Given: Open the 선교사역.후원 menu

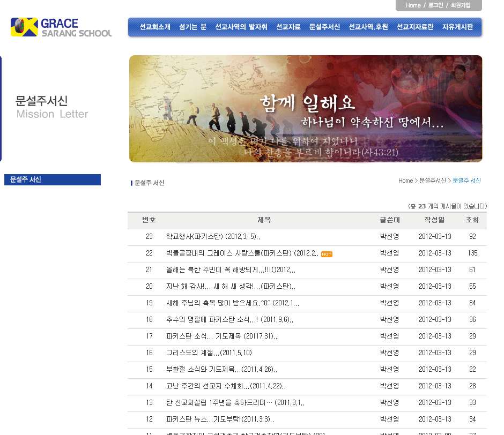Looking at the screenshot, I should (x=368, y=27).
